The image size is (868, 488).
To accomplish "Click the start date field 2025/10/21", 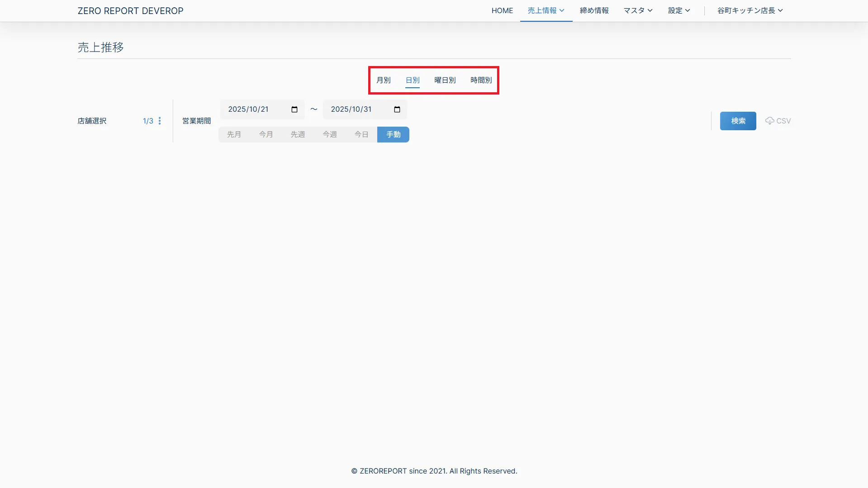I will tap(253, 109).
